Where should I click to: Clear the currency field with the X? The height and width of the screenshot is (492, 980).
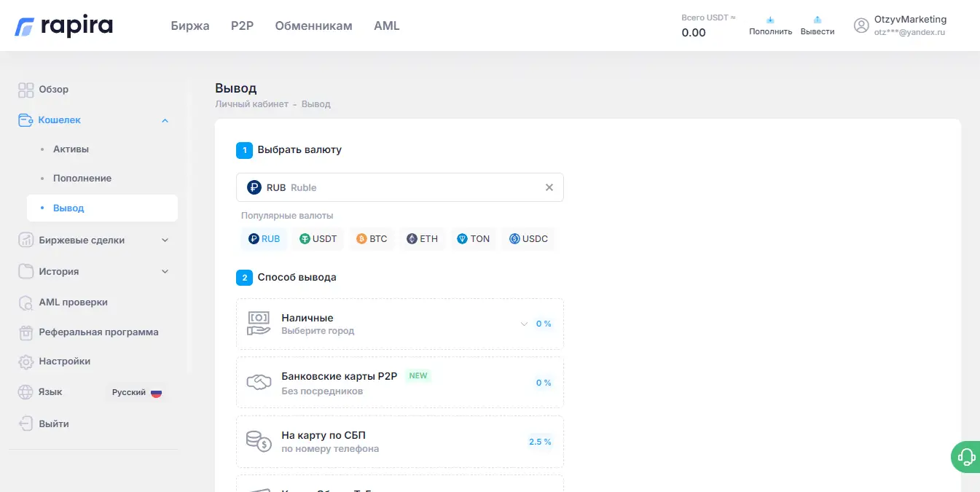(x=549, y=187)
